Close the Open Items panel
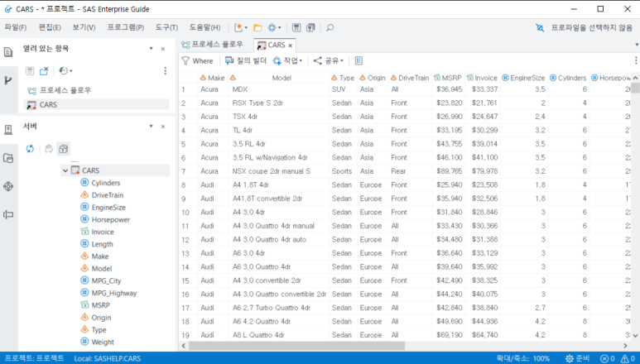Screen dimensions: 640x364 coord(163,49)
